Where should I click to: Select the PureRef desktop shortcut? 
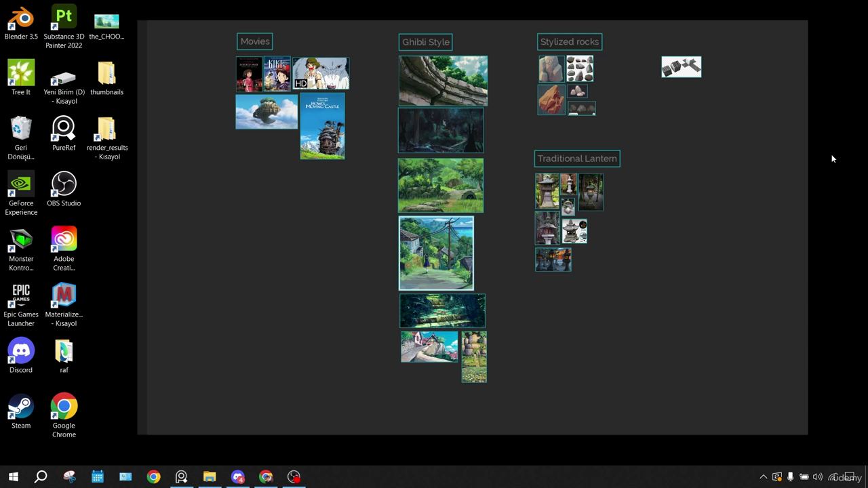(64, 134)
